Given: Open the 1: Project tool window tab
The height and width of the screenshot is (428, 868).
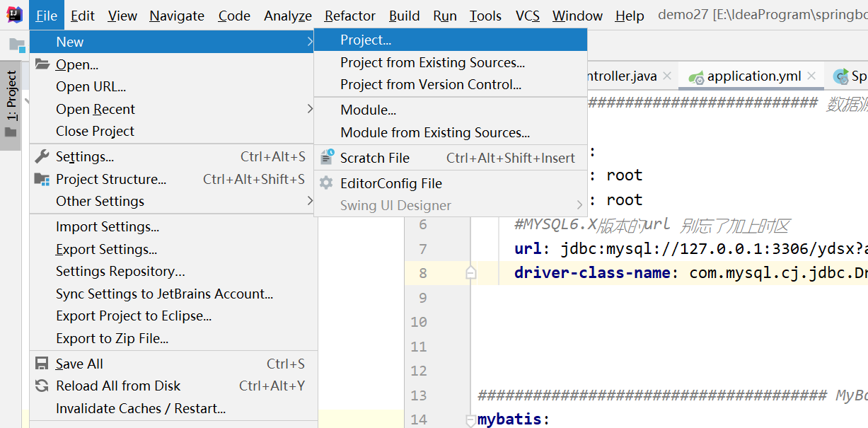Looking at the screenshot, I should click(x=11, y=106).
